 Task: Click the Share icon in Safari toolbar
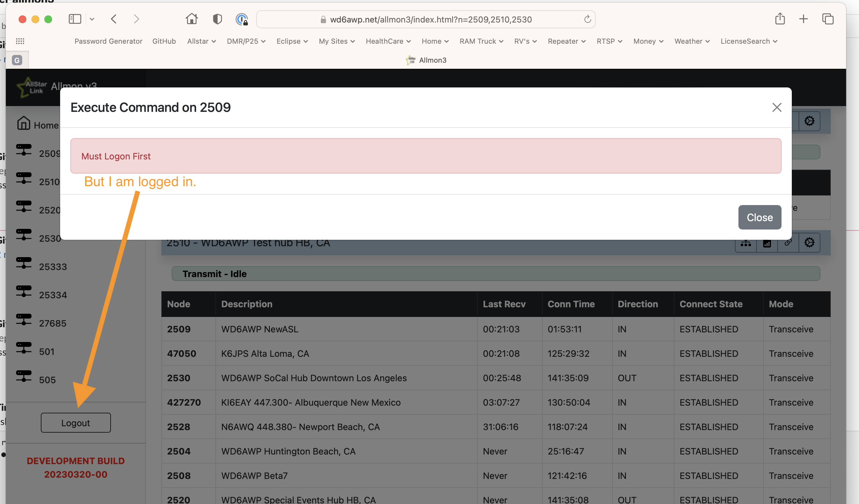[780, 19]
